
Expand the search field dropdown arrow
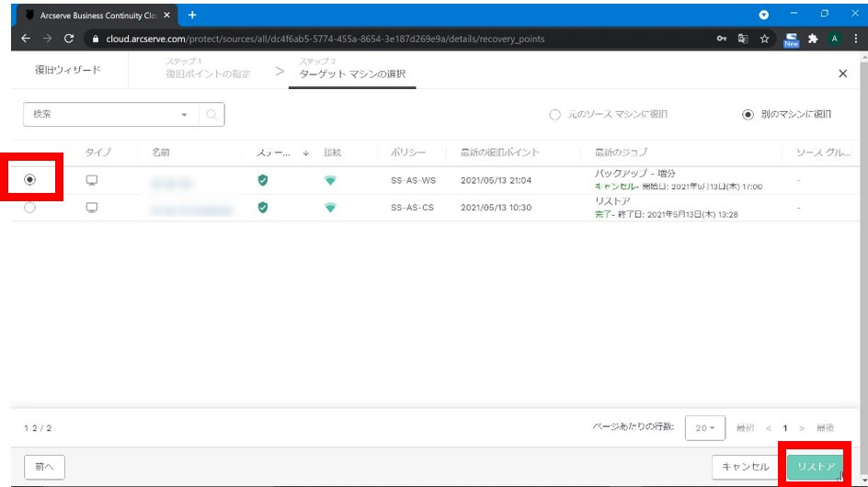click(x=185, y=115)
